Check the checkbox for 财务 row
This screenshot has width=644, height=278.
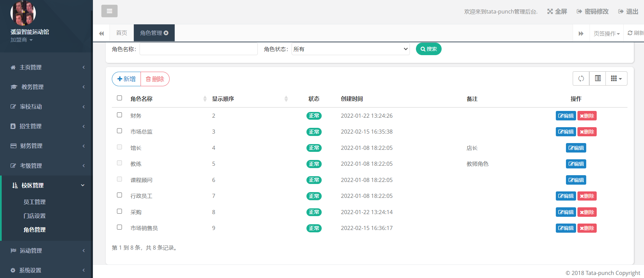point(119,115)
